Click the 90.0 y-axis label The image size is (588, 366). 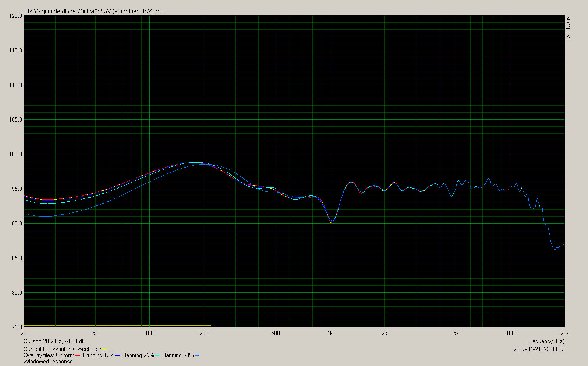click(17, 224)
